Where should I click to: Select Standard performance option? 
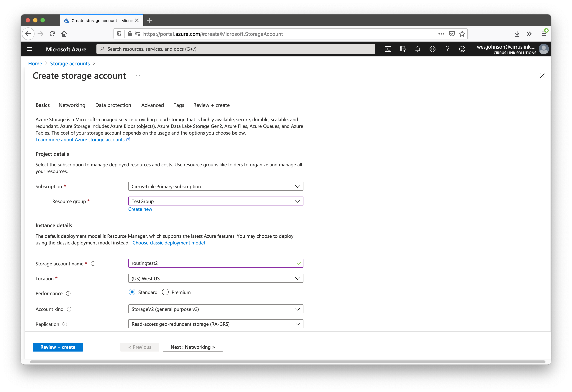132,292
